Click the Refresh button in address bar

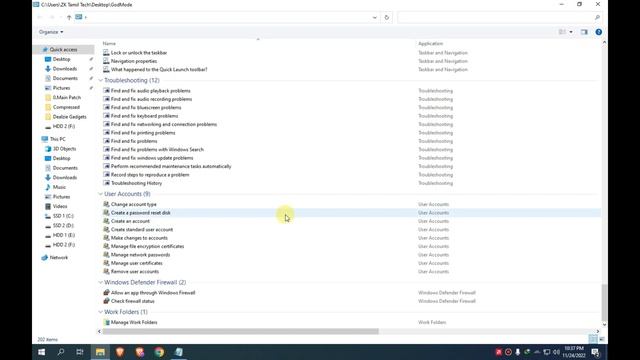pyautogui.click(x=387, y=18)
